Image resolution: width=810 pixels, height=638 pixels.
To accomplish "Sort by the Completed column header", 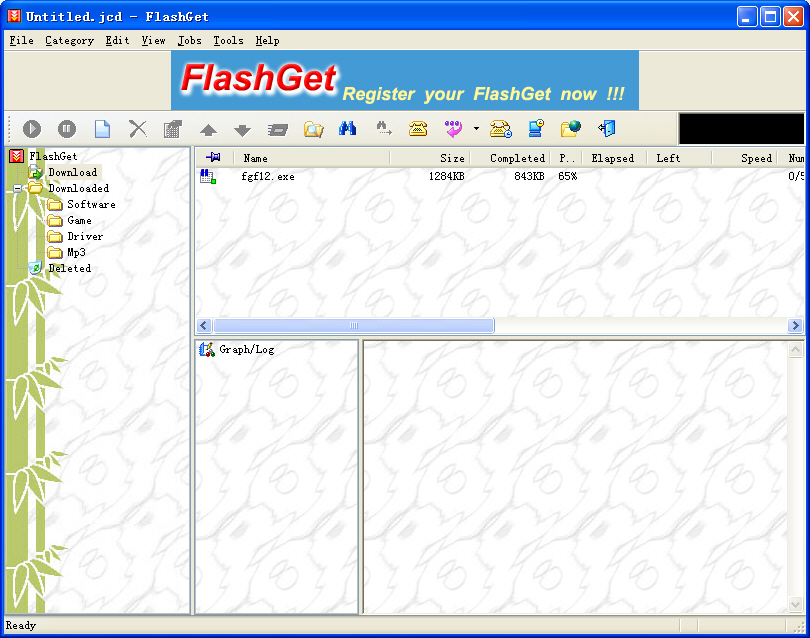I will point(509,158).
